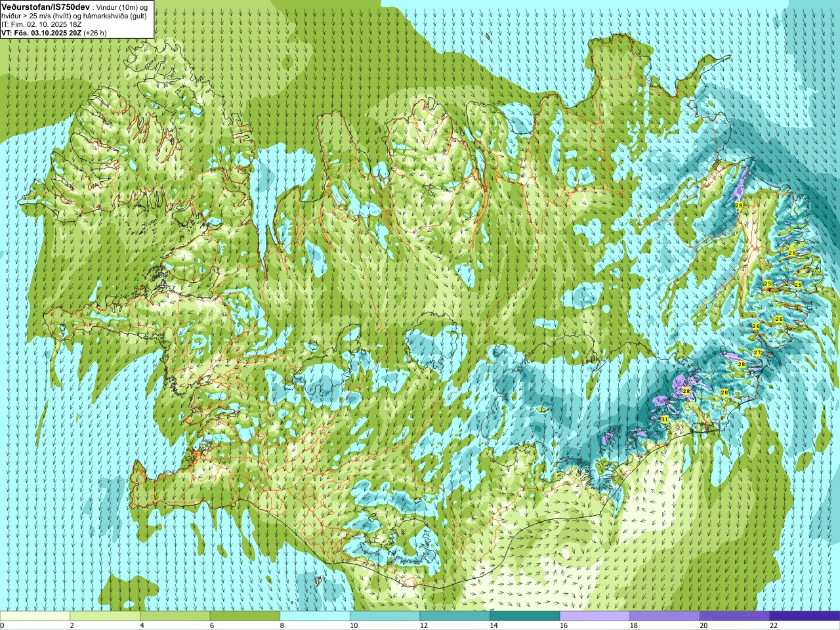
Task: Click the "IT: Fim. 02. 10. 2025 18Z" line
Action: [x=41, y=24]
